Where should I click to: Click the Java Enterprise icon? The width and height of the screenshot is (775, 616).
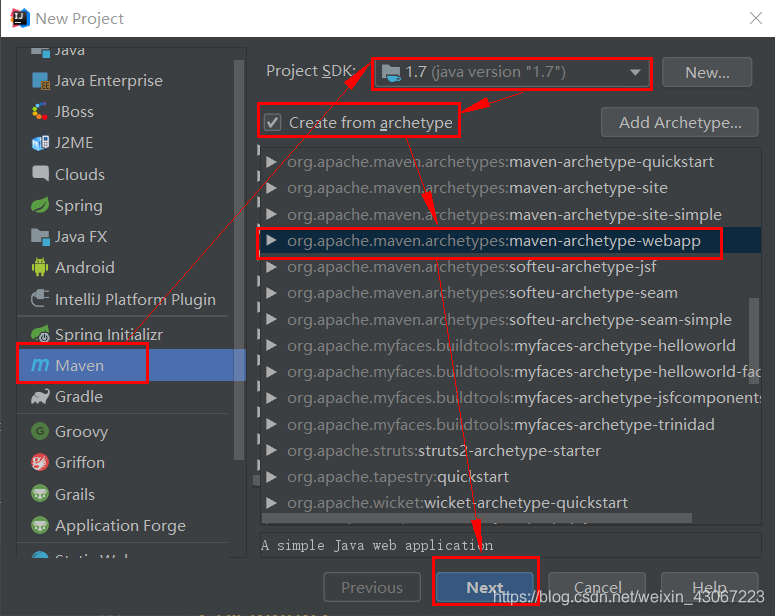(40, 81)
